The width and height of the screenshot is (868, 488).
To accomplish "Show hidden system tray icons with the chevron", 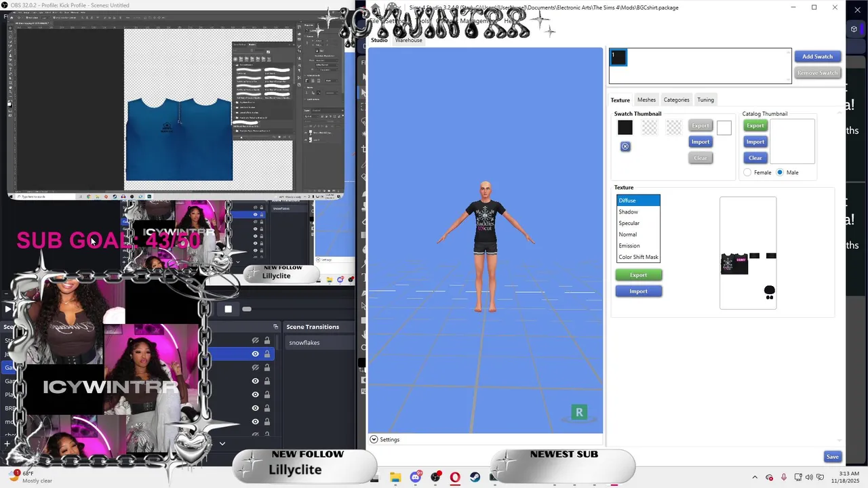I will pyautogui.click(x=755, y=477).
